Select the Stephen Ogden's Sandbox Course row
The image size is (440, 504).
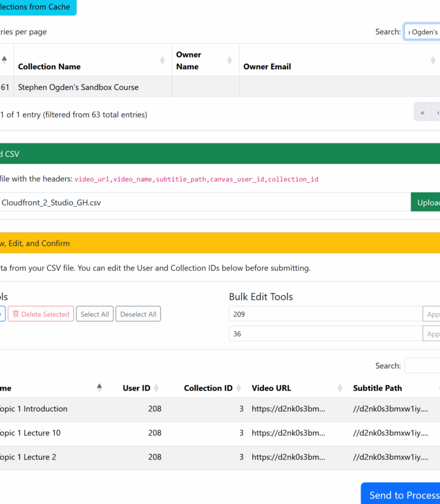tap(78, 87)
